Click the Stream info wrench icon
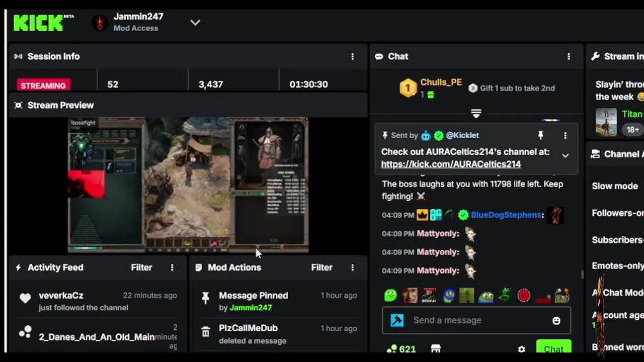Viewport: 644px width, 362px height. (596, 56)
